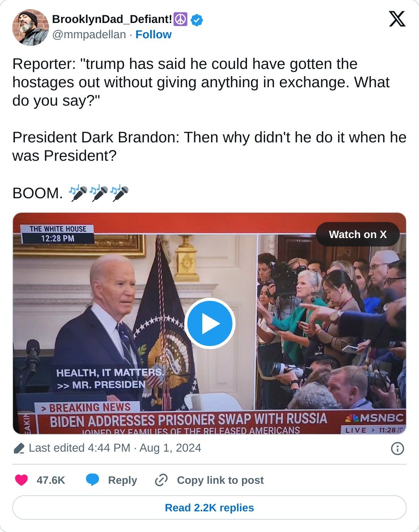Click the copy link chain icon
Viewport: 419px width, 532px height.
[161, 480]
